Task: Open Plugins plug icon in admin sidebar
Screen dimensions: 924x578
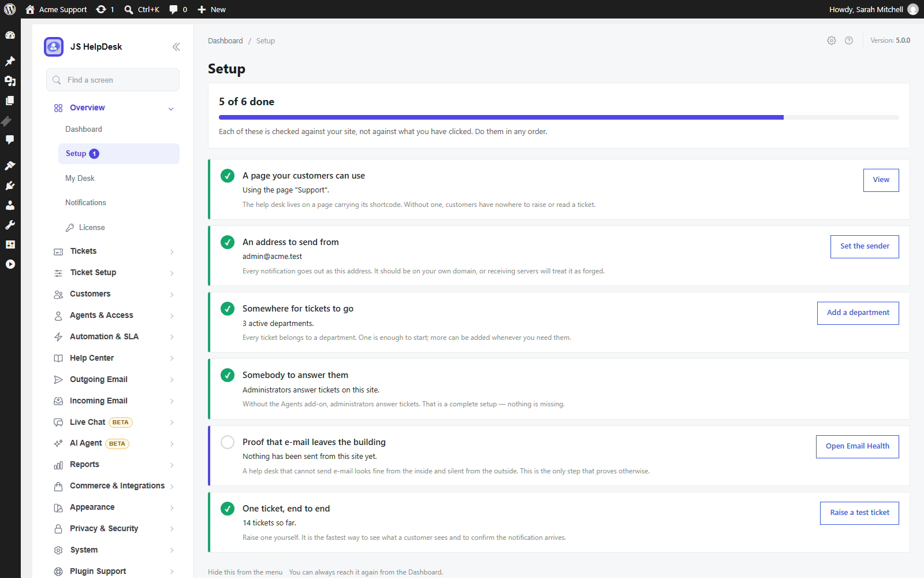Action: (10, 186)
